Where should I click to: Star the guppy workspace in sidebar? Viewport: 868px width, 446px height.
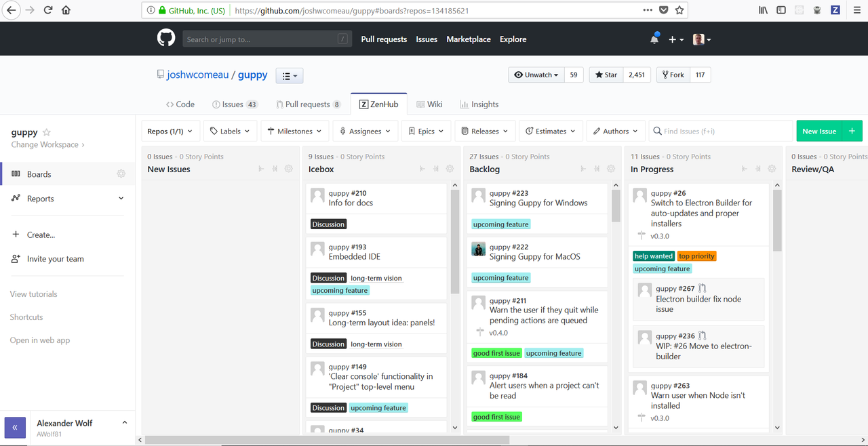47,132
